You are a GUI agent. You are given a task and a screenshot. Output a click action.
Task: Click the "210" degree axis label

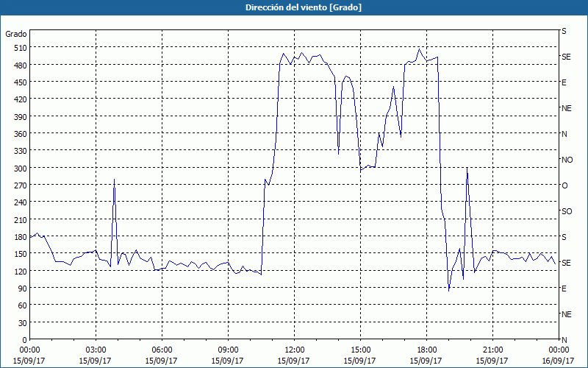tap(21, 219)
